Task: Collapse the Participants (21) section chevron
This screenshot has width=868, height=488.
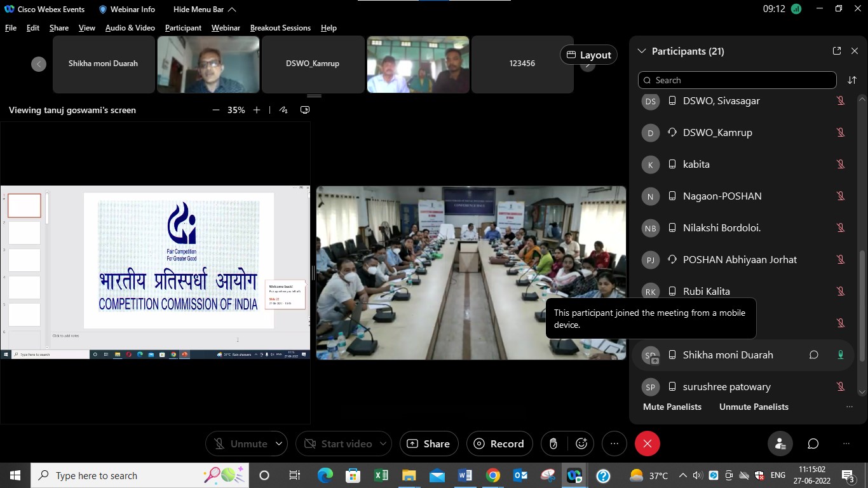Action: tap(641, 51)
